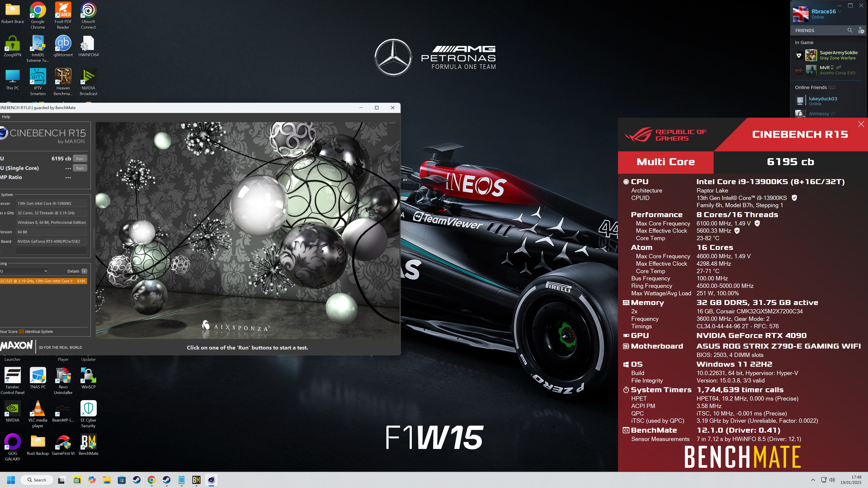Click the 13th Gen Intel Core i9-13900KS processor field
Screen dimensions: 868x488
point(52,203)
